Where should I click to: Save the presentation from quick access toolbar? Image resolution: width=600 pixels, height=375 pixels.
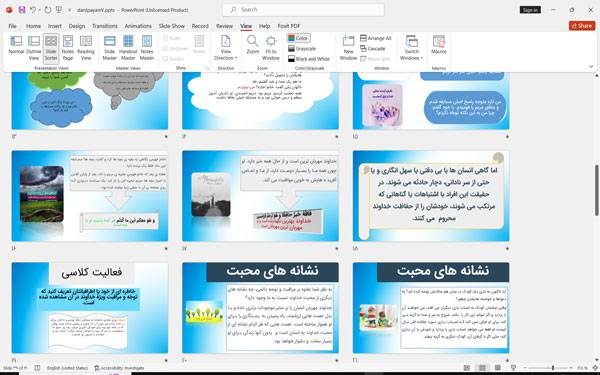click(22, 10)
